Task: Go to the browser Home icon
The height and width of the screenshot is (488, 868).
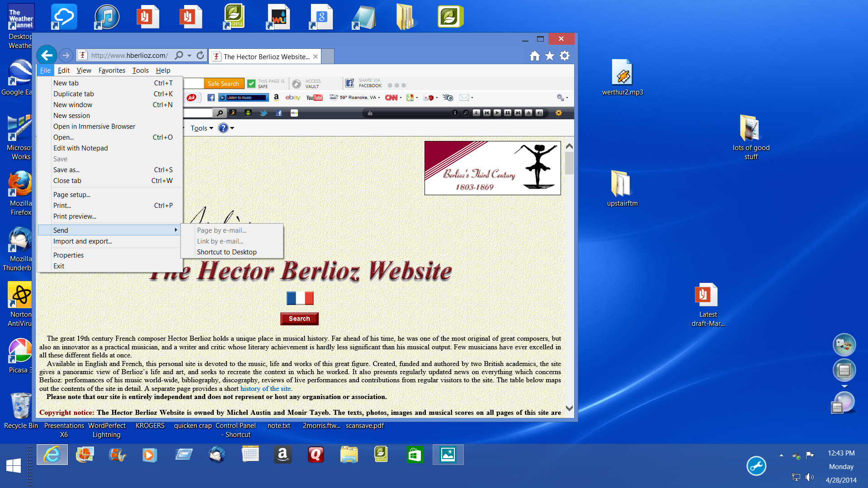Action: click(x=535, y=56)
